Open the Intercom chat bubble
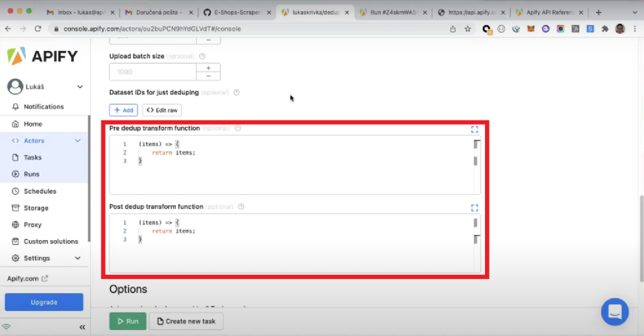The height and width of the screenshot is (336, 644). [x=615, y=312]
